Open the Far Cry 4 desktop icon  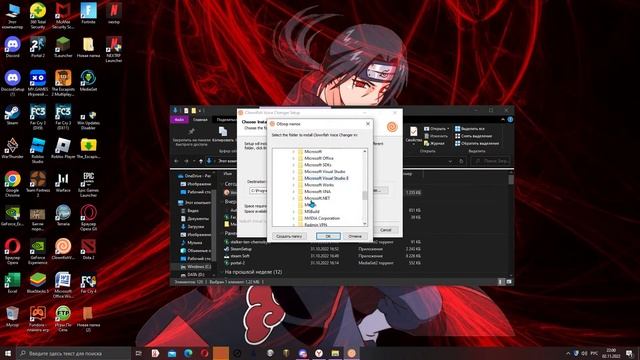pos(88,283)
